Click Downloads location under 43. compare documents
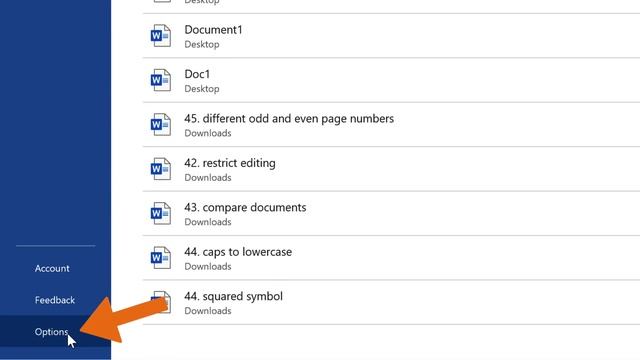The width and height of the screenshot is (640, 360). coord(208,222)
